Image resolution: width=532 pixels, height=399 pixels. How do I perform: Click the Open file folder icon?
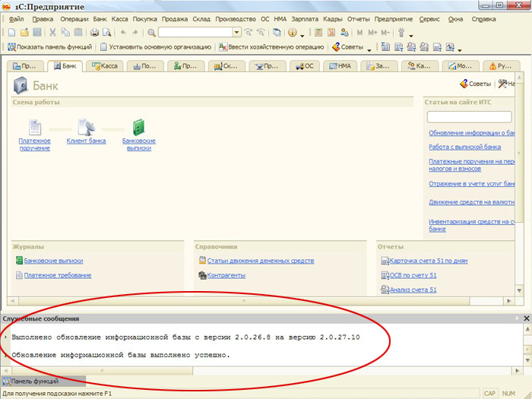[24, 33]
